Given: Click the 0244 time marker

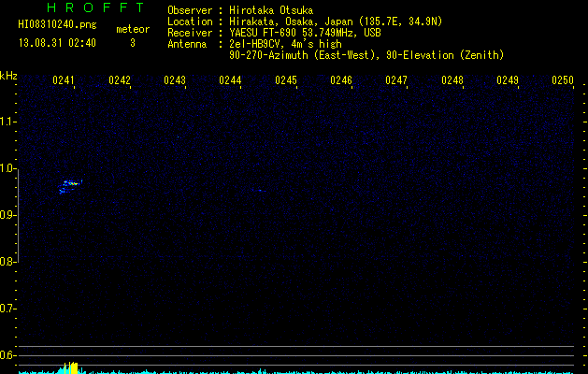Looking at the screenshot, I should [x=230, y=80].
